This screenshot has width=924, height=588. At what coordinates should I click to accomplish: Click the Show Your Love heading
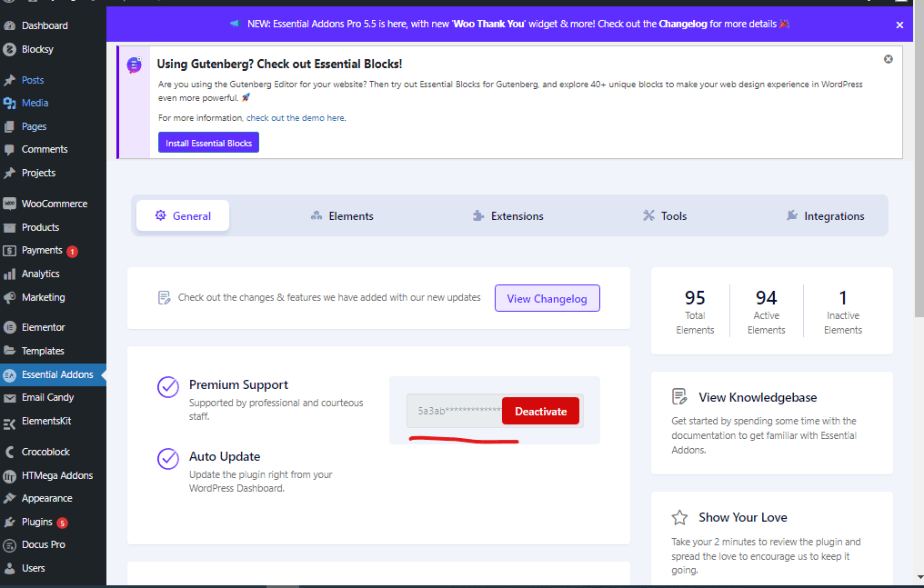tap(742, 517)
